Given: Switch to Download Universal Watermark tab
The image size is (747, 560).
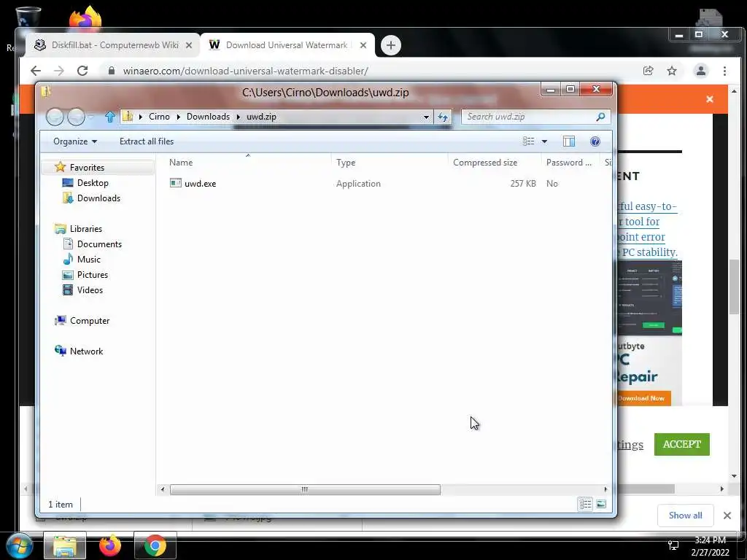Looking at the screenshot, I should coord(287,45).
